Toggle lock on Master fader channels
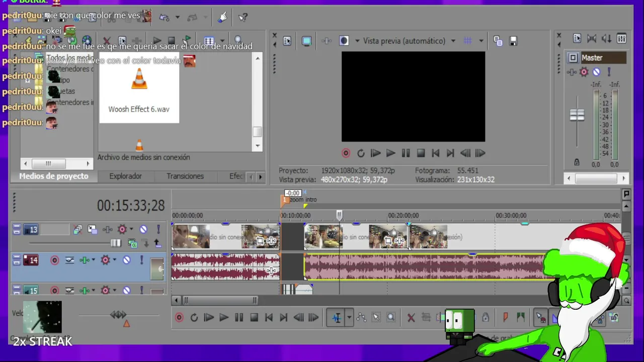Viewport: 644px width, 362px height. 577,162
